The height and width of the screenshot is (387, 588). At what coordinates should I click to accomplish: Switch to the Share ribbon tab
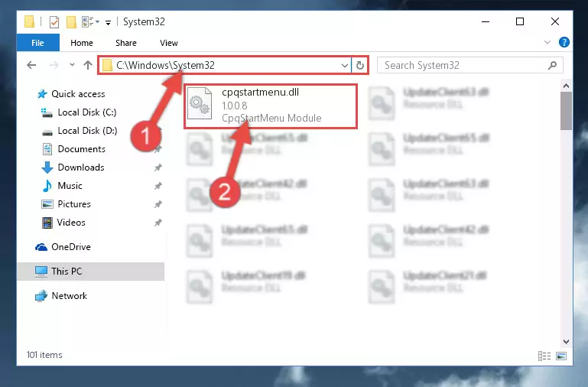pos(126,43)
